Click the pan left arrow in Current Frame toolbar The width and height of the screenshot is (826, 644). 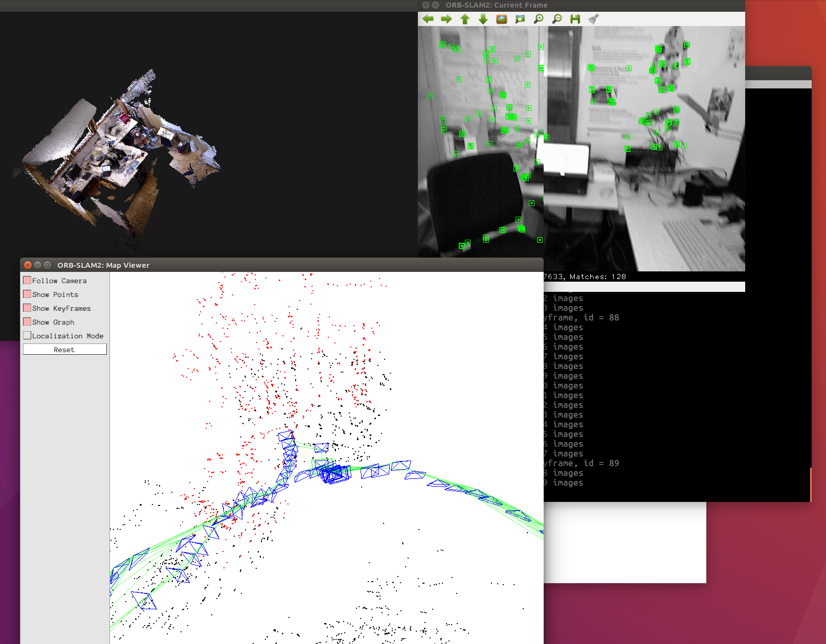[428, 19]
